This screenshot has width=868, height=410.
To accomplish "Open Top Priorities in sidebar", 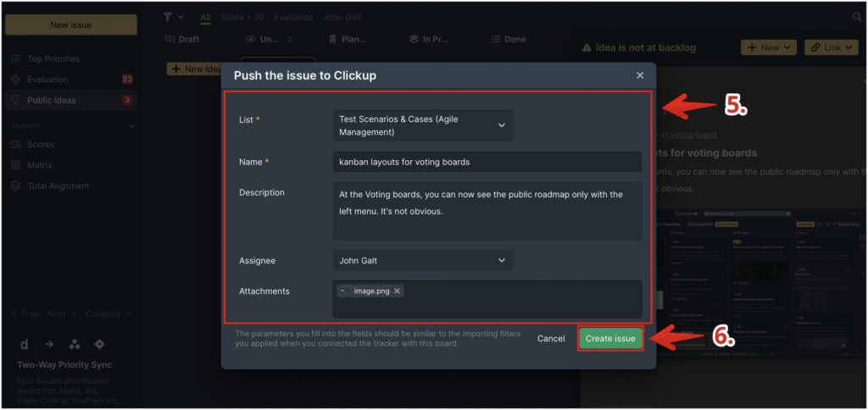I will pyautogui.click(x=53, y=58).
